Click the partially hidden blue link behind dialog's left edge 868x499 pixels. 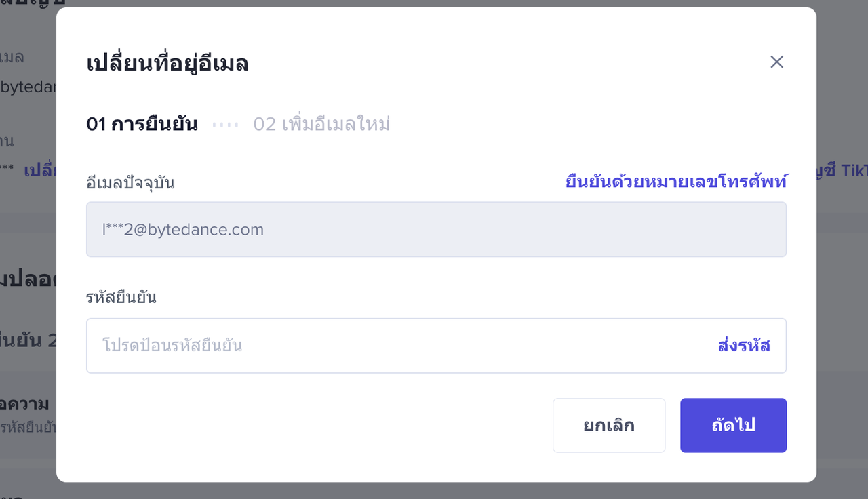(40, 170)
